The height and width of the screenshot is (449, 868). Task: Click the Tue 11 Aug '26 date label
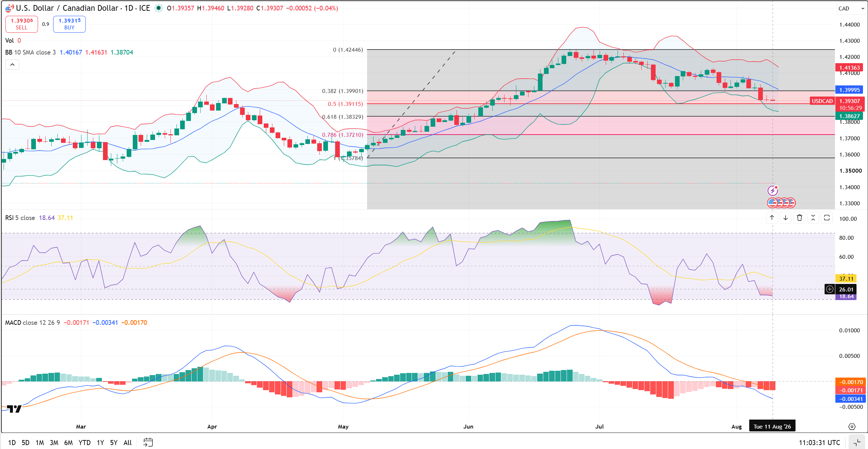tap(772, 426)
